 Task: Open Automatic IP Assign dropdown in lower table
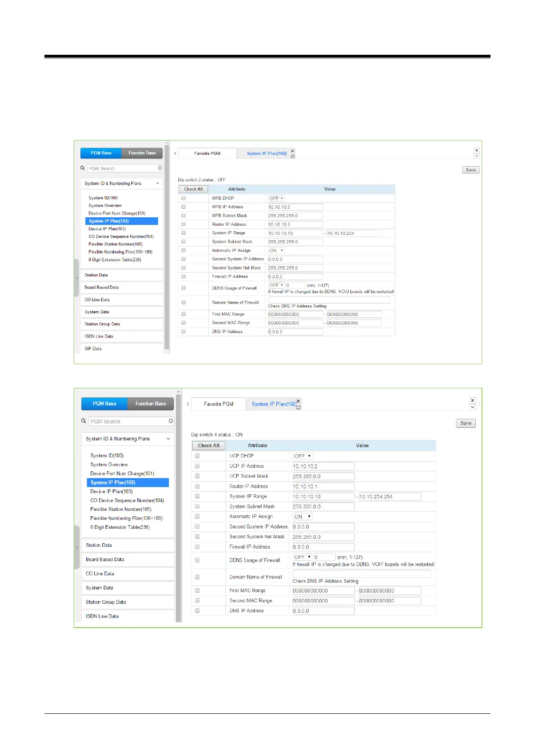[x=302, y=516]
